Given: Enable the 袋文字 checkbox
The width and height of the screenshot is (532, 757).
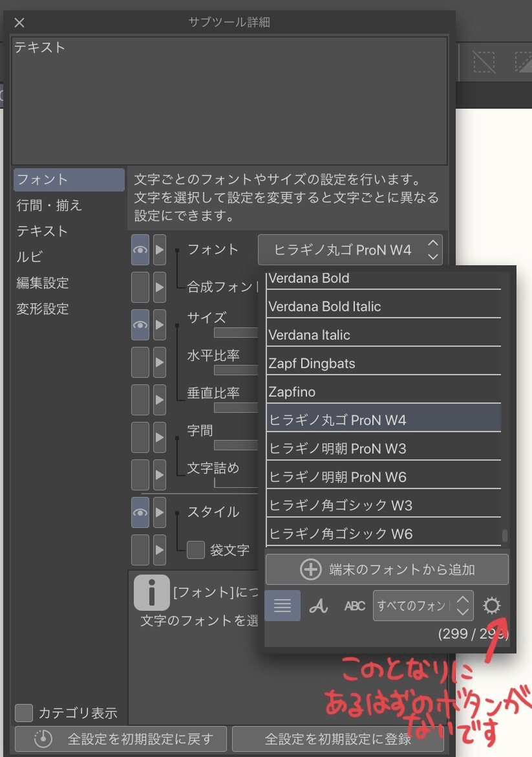Looking at the screenshot, I should click(196, 550).
